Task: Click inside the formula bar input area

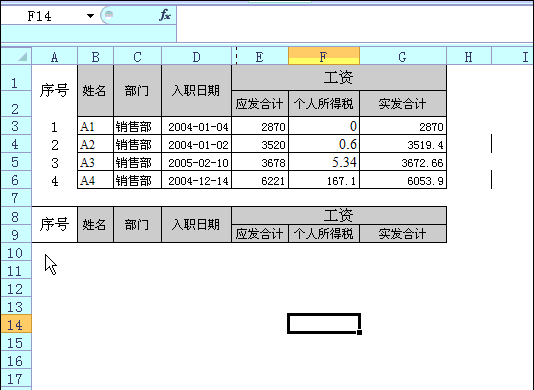Action: [355, 24]
